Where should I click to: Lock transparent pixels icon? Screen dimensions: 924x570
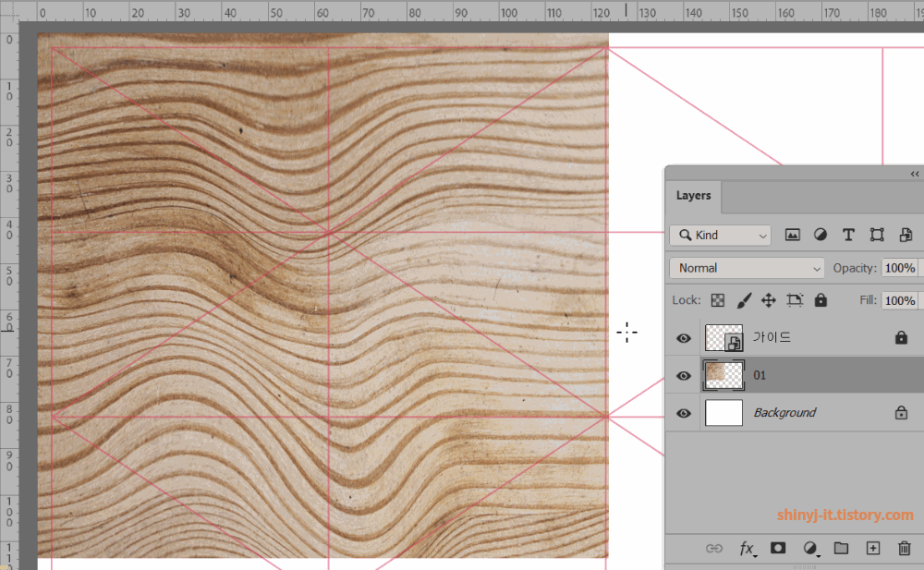[717, 300]
